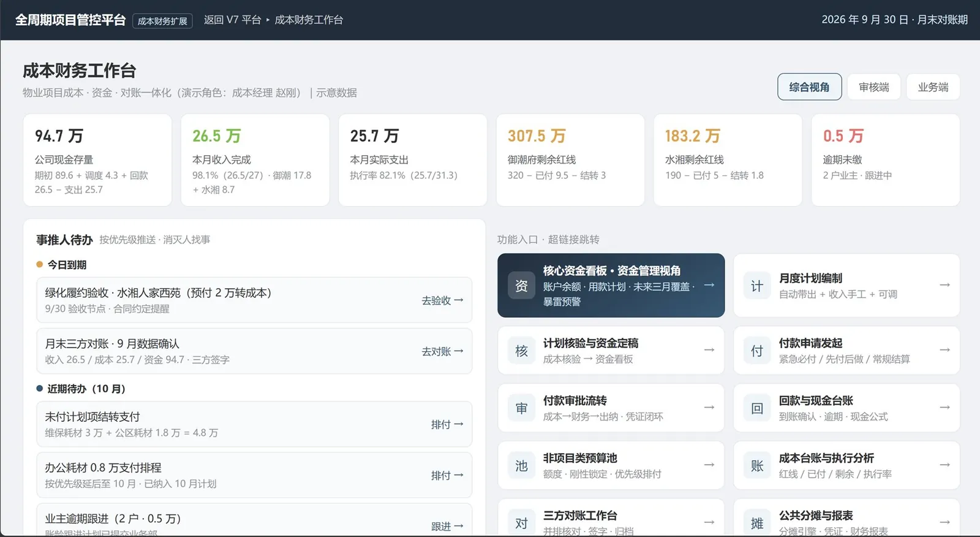This screenshot has height=537, width=980.
Task: Switch to the 审核端 tab
Action: point(874,87)
